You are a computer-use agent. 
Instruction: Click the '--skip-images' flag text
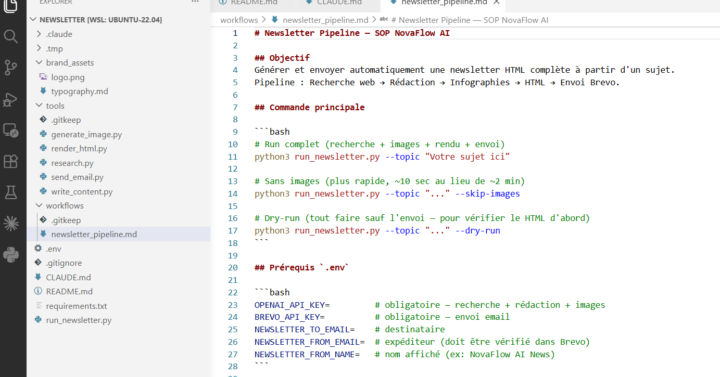(488, 193)
